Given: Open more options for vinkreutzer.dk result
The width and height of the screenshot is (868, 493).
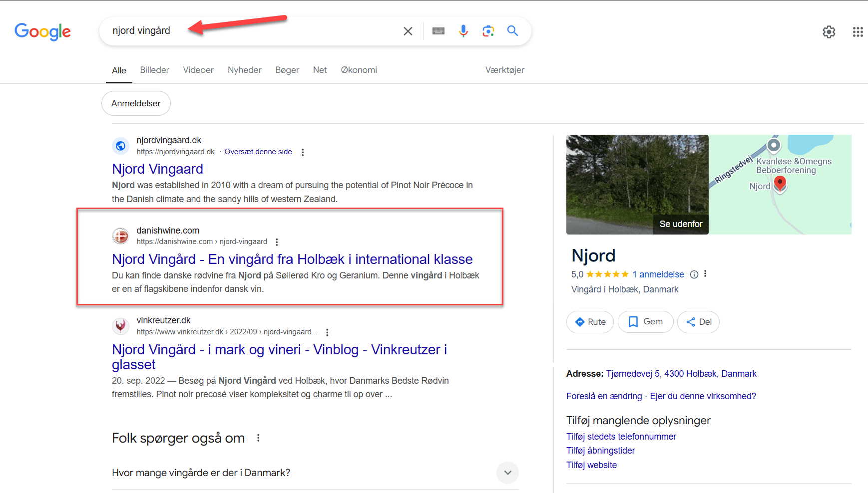Looking at the screenshot, I should pyautogui.click(x=327, y=332).
